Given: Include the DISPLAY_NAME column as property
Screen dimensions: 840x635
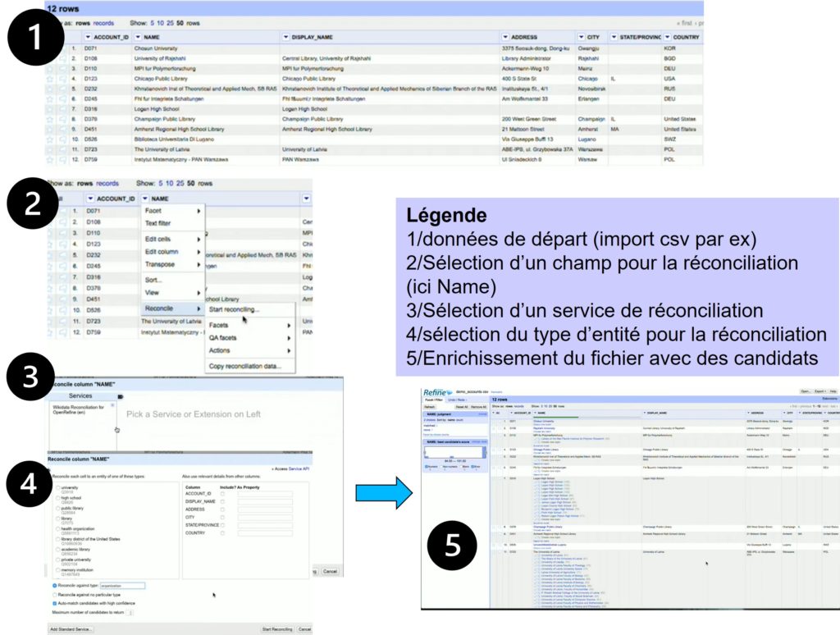Looking at the screenshot, I should [x=222, y=501].
